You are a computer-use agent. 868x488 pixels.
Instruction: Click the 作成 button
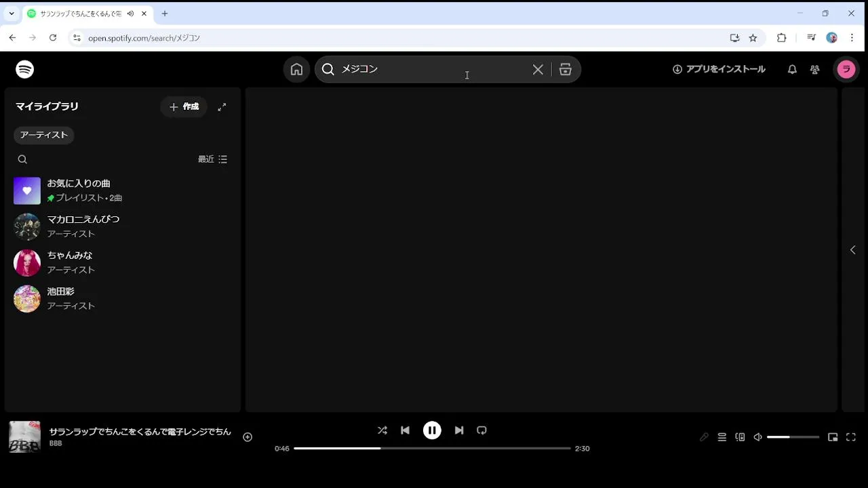pos(184,107)
